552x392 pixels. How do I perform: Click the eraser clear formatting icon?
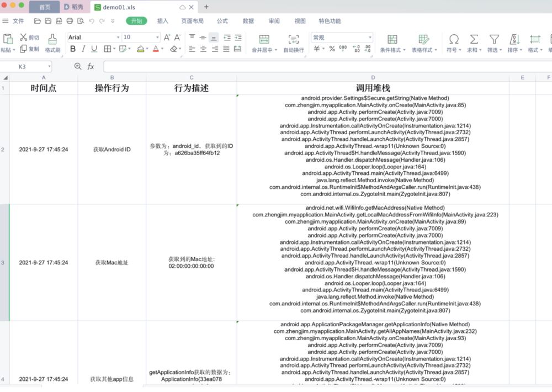click(x=173, y=49)
